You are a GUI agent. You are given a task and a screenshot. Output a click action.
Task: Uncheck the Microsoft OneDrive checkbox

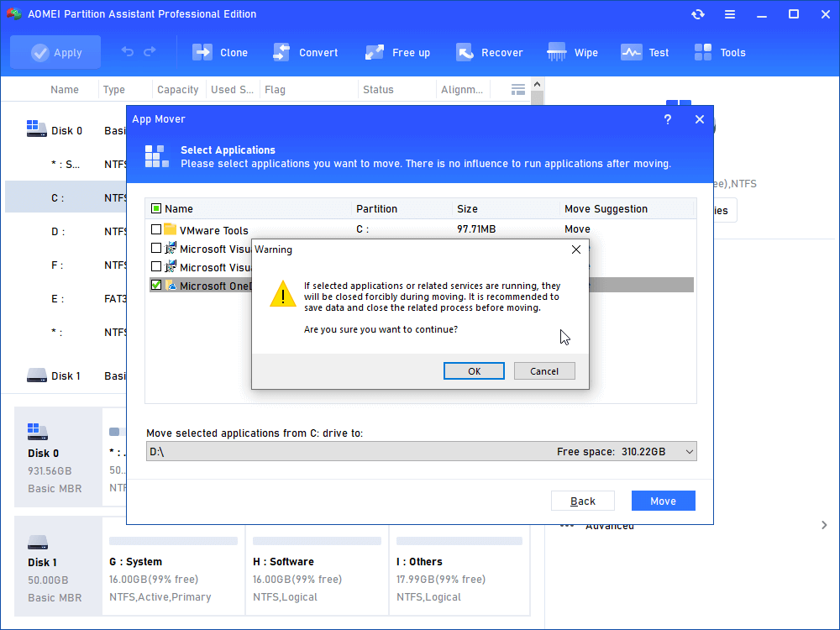click(x=156, y=286)
